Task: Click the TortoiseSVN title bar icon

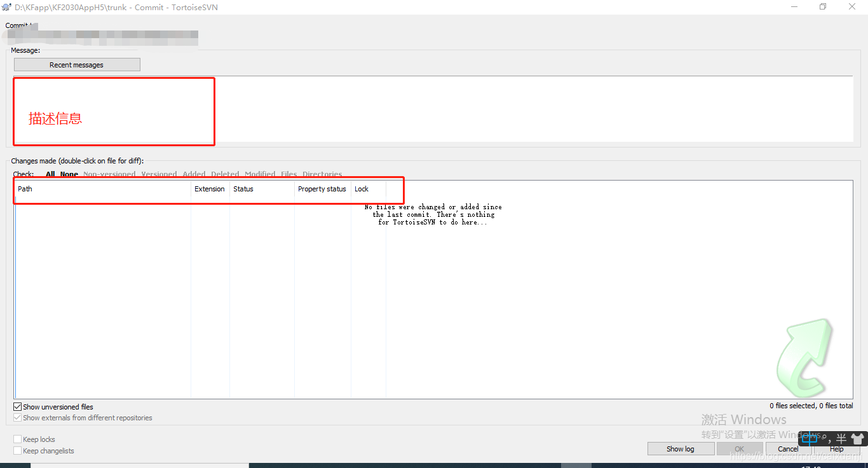Action: [6, 7]
